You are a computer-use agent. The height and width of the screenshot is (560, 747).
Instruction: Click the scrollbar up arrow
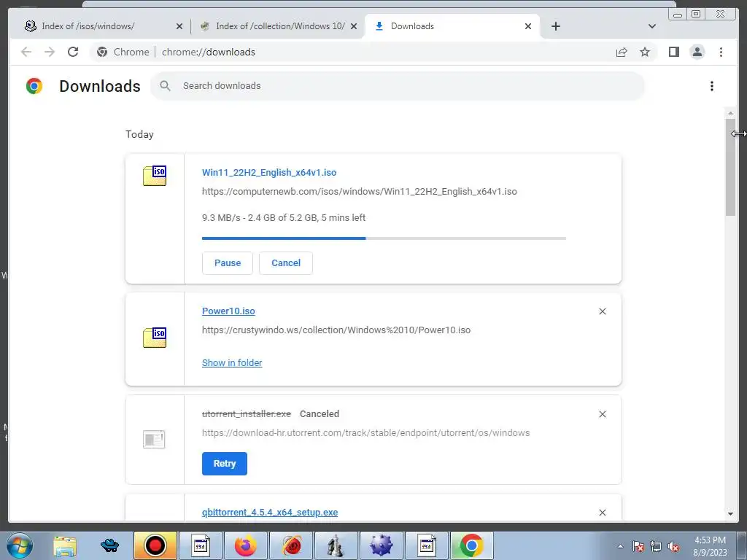730,113
